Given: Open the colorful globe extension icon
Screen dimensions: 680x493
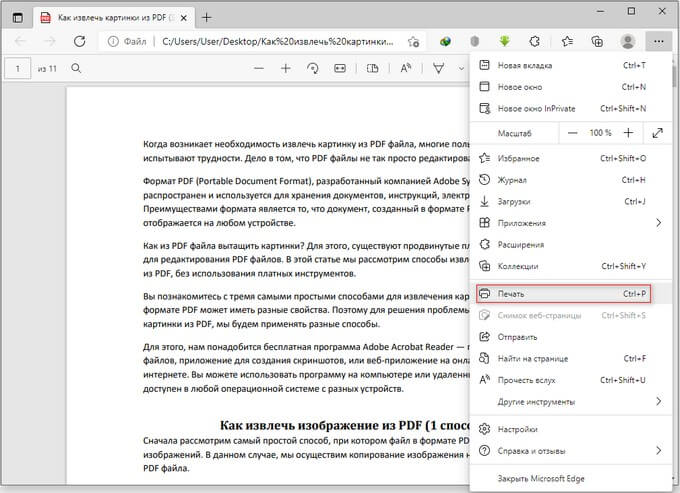Looking at the screenshot, I should 445,42.
